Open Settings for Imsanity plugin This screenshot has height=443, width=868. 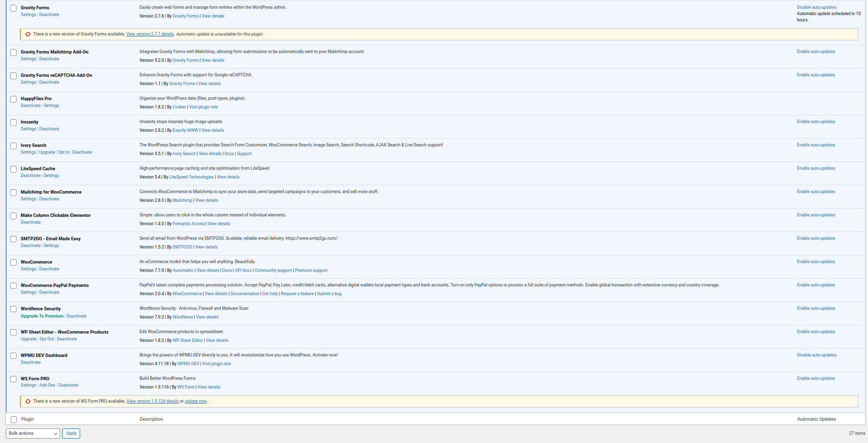(28, 129)
